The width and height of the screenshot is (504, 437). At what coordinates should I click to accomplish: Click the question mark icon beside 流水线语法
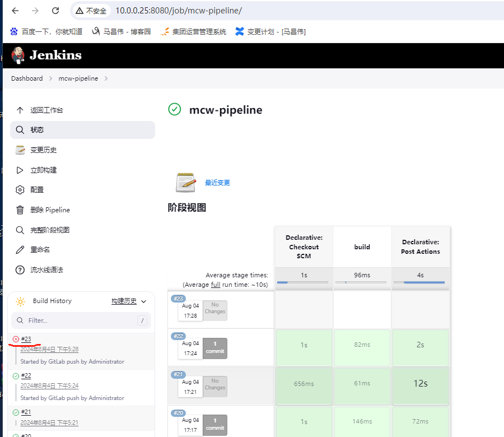[20, 270]
